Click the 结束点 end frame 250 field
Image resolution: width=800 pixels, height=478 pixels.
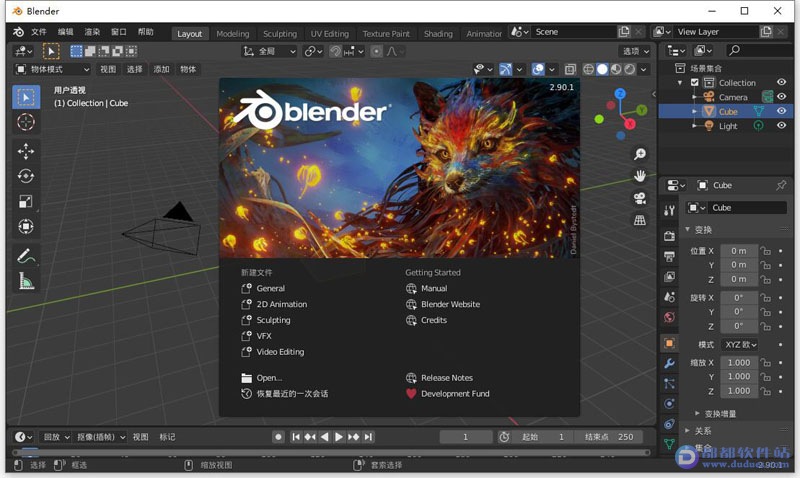click(610, 437)
